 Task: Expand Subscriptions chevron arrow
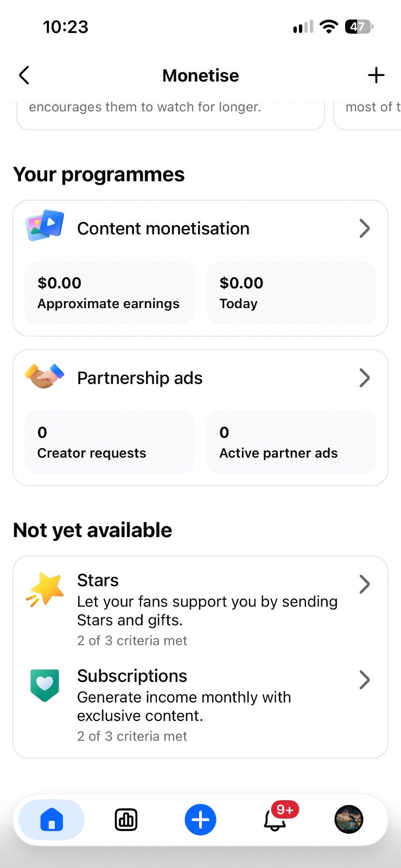point(365,680)
